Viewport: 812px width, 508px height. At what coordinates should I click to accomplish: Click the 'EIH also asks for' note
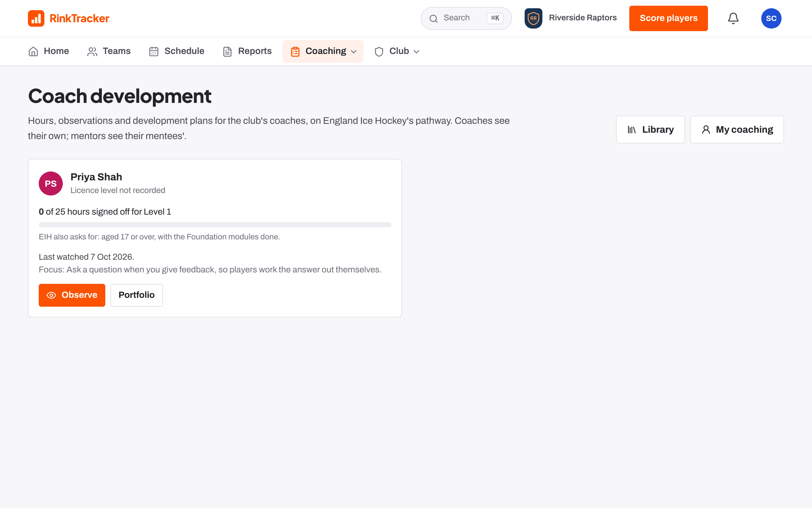pyautogui.click(x=159, y=237)
